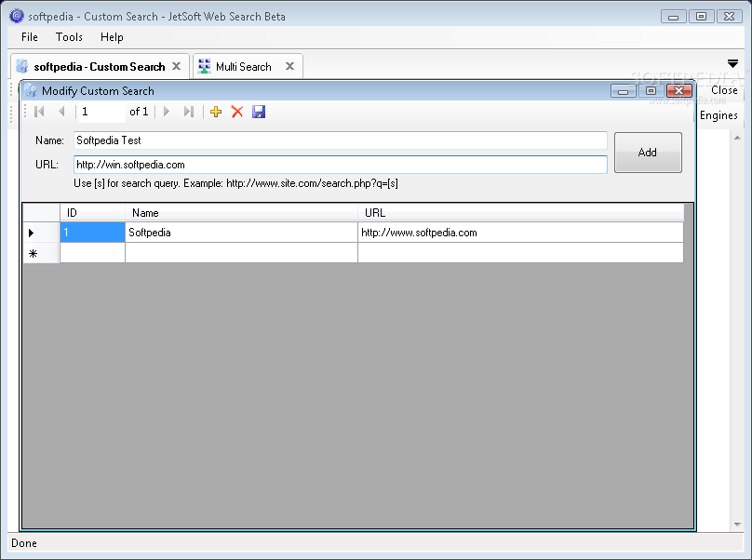Save data with floppy disk icon
The image size is (752, 560).
259,112
